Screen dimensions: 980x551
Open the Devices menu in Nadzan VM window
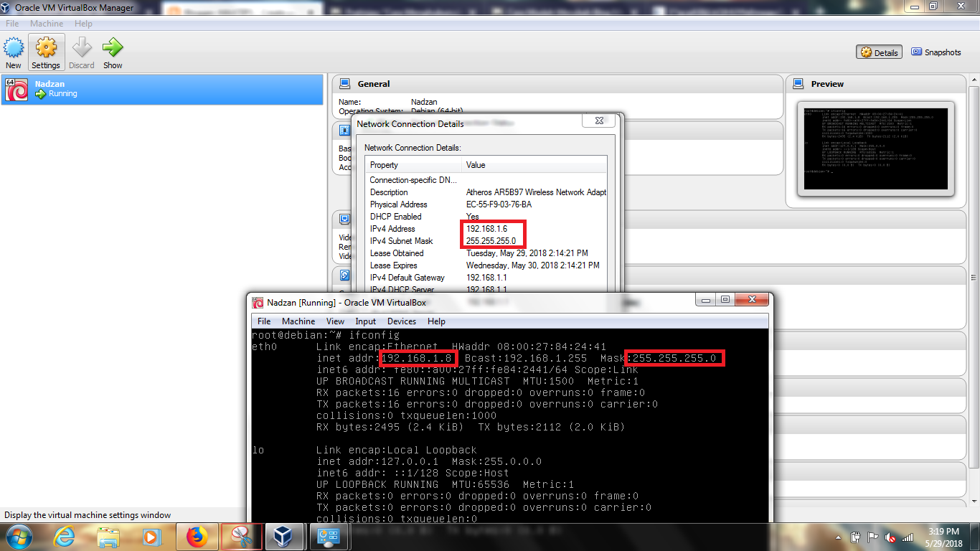click(x=402, y=321)
